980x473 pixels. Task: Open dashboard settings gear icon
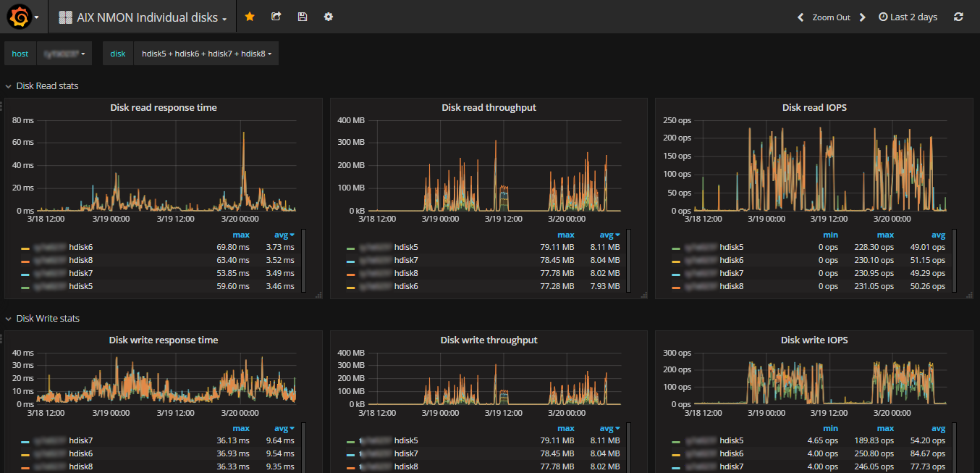click(x=329, y=17)
